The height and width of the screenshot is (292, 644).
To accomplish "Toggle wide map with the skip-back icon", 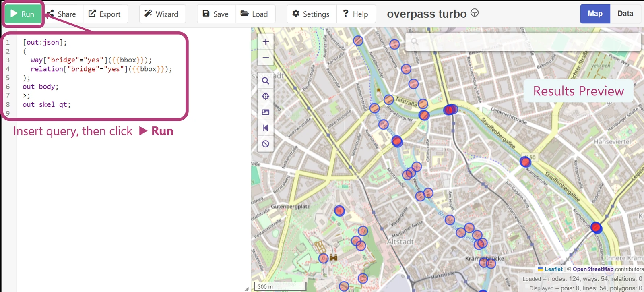I will pyautogui.click(x=266, y=128).
